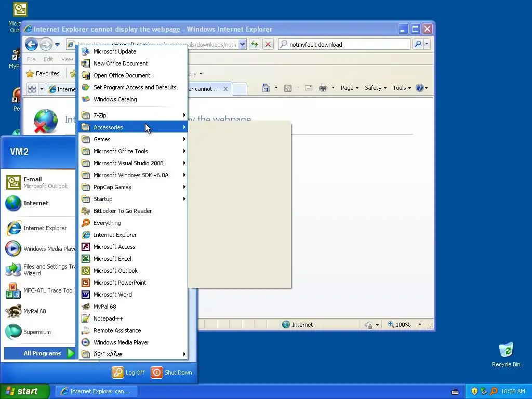Close the 'cannot' tab
Screen dimensions: 532x399
pos(225,89)
